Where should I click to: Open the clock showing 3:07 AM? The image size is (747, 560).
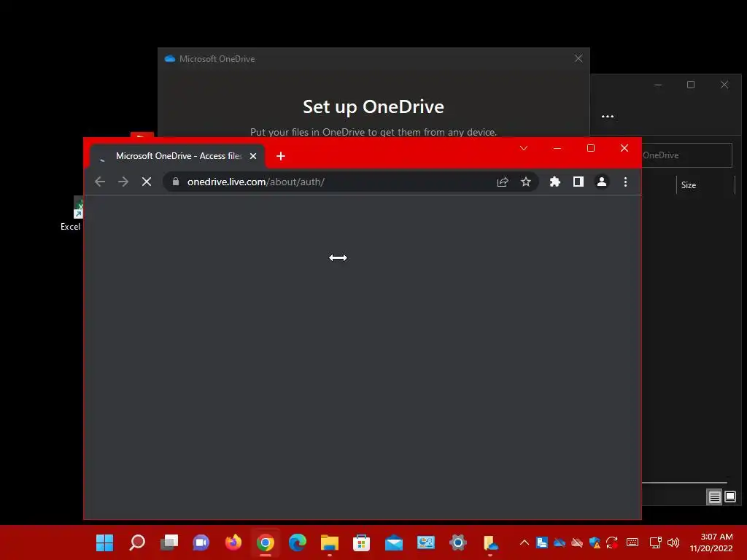pos(711,542)
